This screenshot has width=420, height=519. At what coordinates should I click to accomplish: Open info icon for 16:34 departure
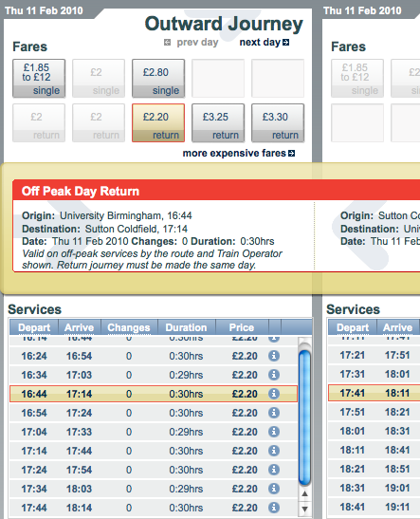point(274,375)
